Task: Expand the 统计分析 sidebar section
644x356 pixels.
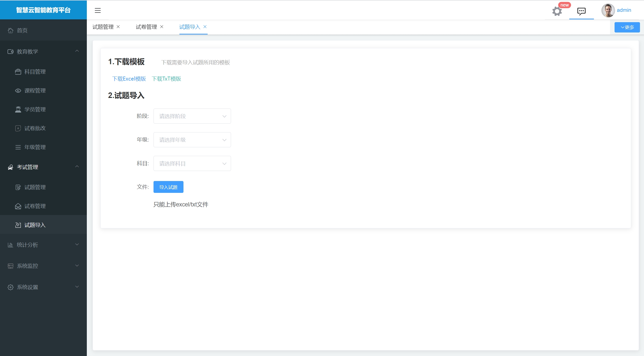Action: [43, 245]
